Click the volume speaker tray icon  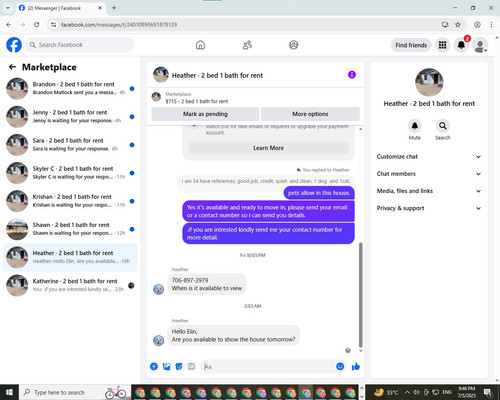pos(416,392)
